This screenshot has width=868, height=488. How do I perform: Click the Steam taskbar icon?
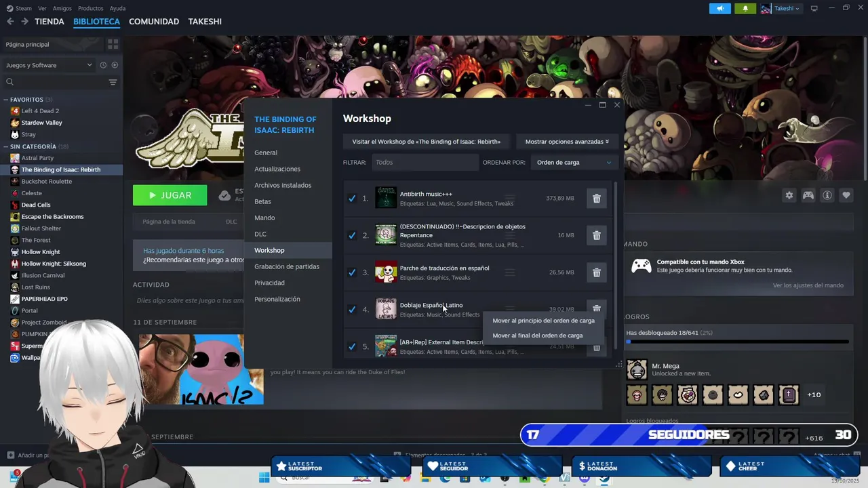604,478
